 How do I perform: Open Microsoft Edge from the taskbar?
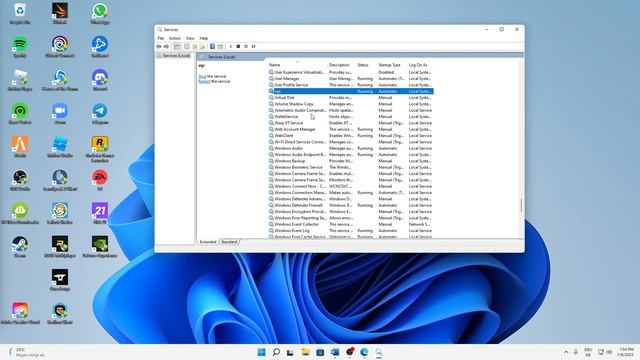tap(364, 352)
